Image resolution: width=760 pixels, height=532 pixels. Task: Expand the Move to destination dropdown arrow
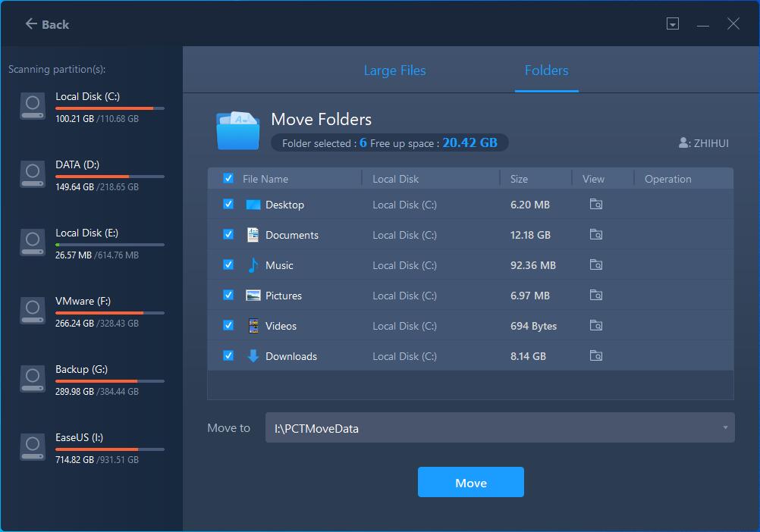[x=724, y=428]
